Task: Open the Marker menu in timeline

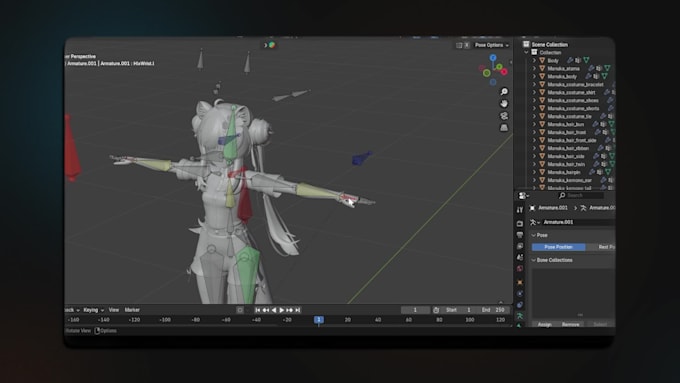Action: pyautogui.click(x=132, y=310)
